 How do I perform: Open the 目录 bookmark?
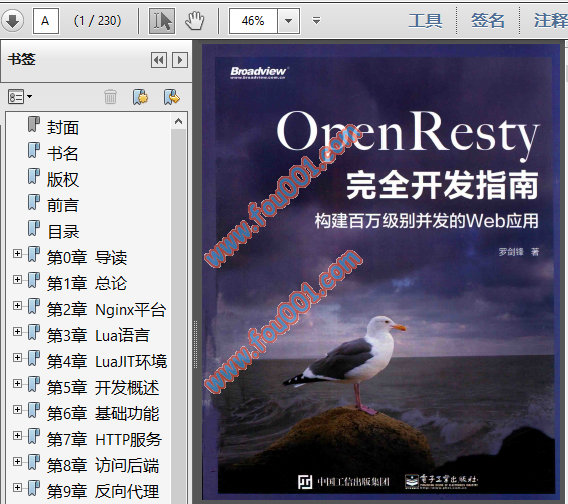63,232
